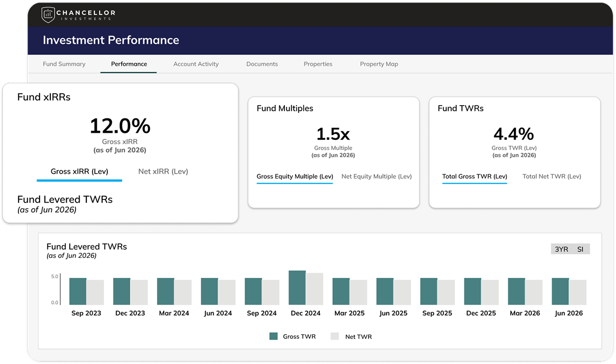Open the Fund Summary tab

[64, 64]
